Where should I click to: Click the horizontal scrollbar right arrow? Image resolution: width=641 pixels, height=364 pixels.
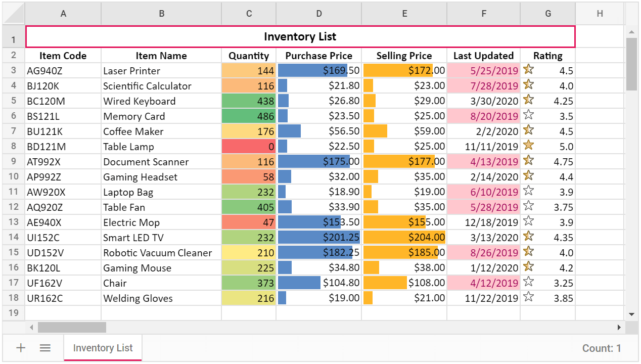(619, 328)
